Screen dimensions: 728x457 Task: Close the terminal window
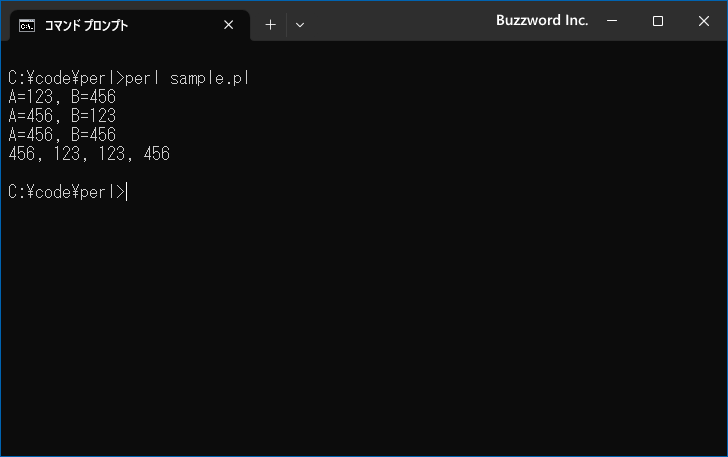click(x=704, y=21)
